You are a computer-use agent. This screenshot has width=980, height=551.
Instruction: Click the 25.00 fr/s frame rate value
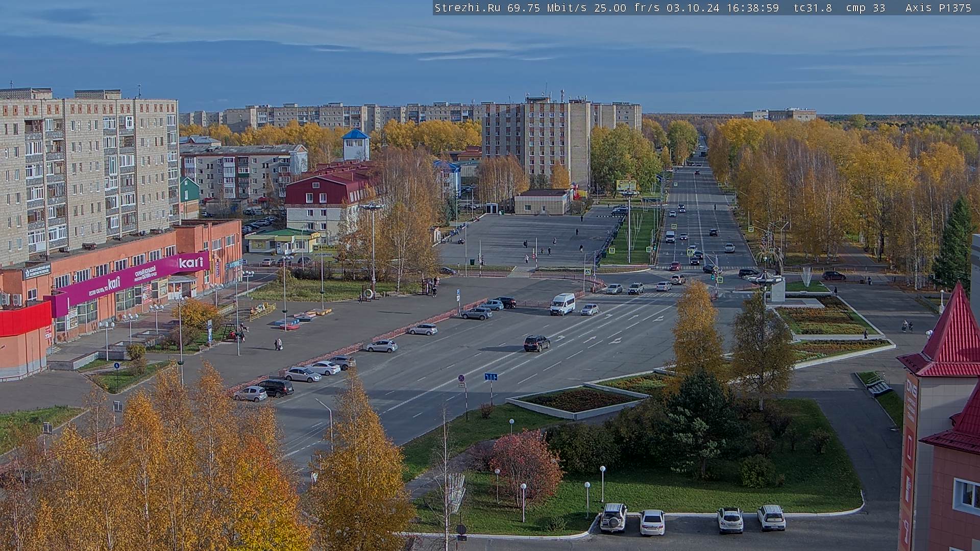coord(627,8)
